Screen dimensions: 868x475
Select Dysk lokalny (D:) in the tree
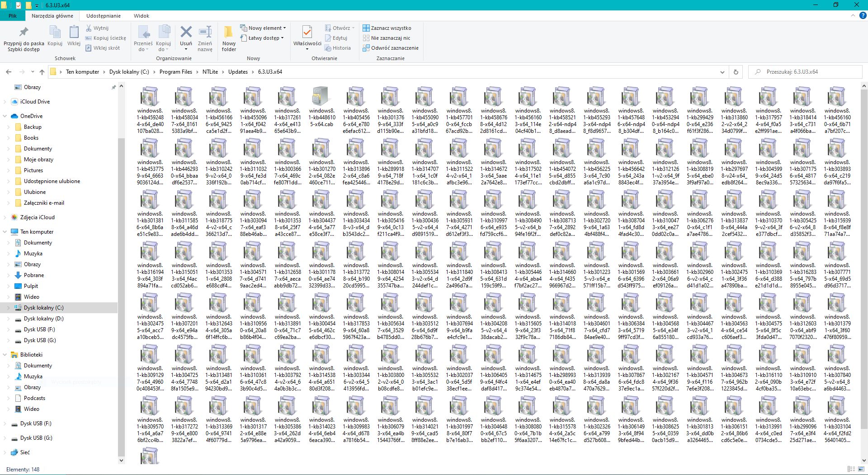[43, 319]
